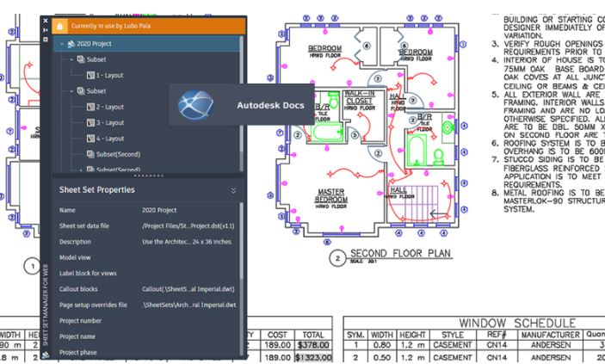Select the 4 - Layout sheet
The width and height of the screenshot is (605, 364).
coord(110,139)
